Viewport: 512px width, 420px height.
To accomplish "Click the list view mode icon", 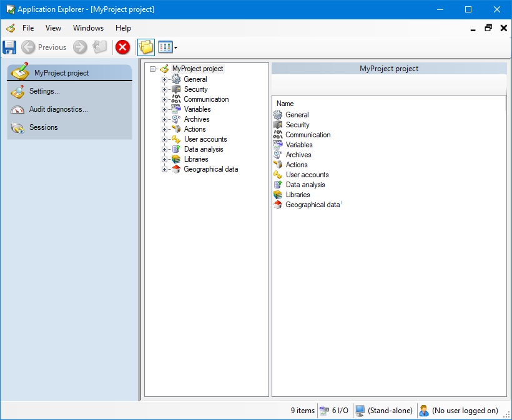I will coord(165,47).
